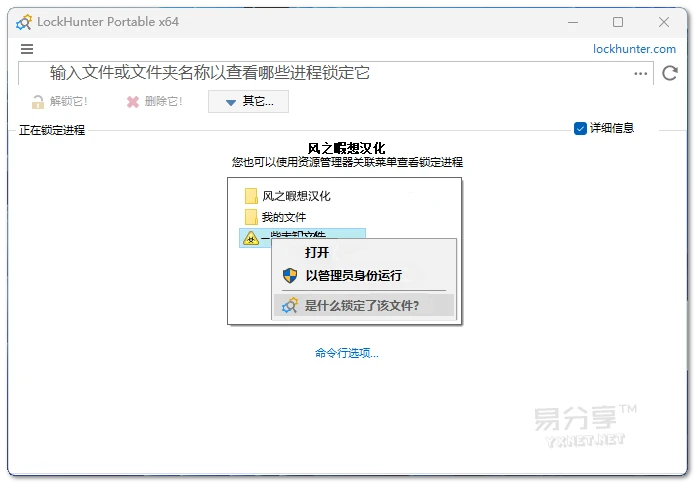The width and height of the screenshot is (695, 483).
Task: Open file browse ellipsis button
Action: pos(640,74)
